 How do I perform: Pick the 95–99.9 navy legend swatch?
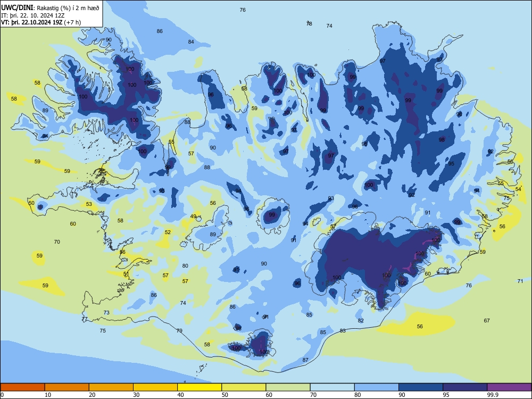[465, 387]
